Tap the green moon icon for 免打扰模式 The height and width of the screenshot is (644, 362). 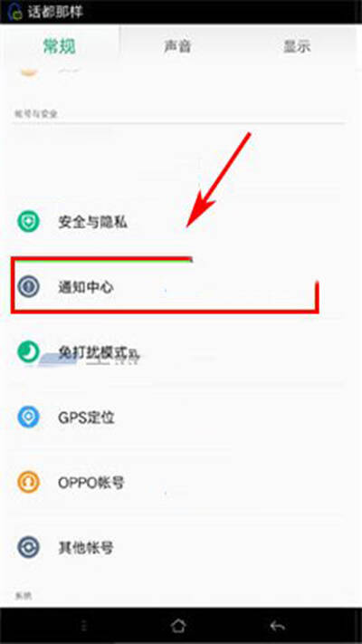(28, 352)
